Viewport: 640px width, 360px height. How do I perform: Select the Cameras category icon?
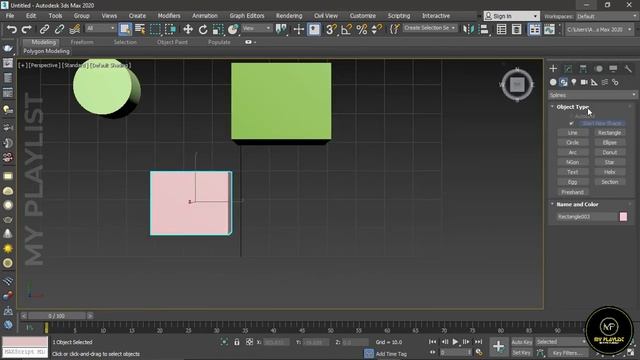(584, 82)
